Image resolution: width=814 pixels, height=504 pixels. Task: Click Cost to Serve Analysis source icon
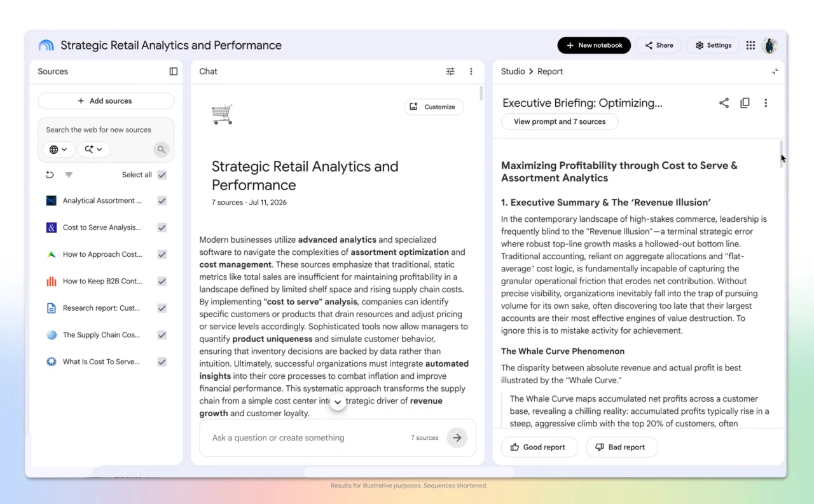click(52, 228)
